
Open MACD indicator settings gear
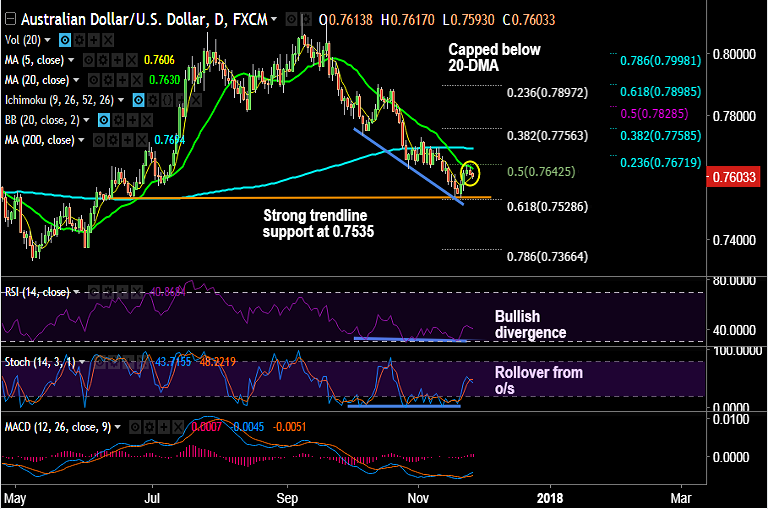149,427
